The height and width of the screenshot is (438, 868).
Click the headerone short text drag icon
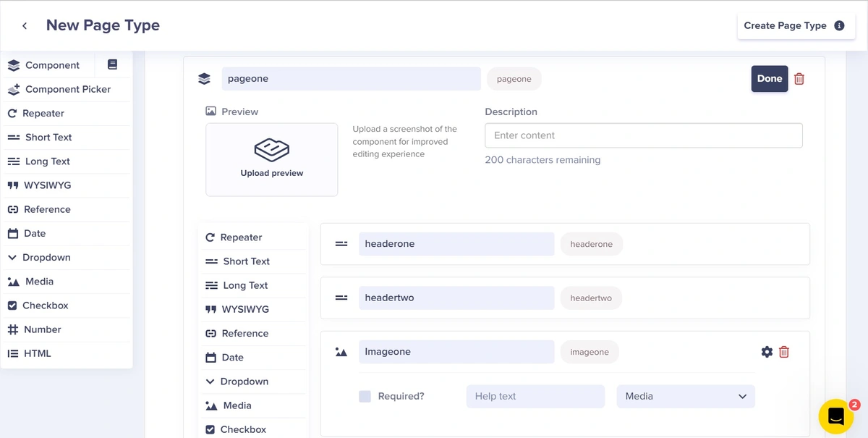[x=341, y=244]
